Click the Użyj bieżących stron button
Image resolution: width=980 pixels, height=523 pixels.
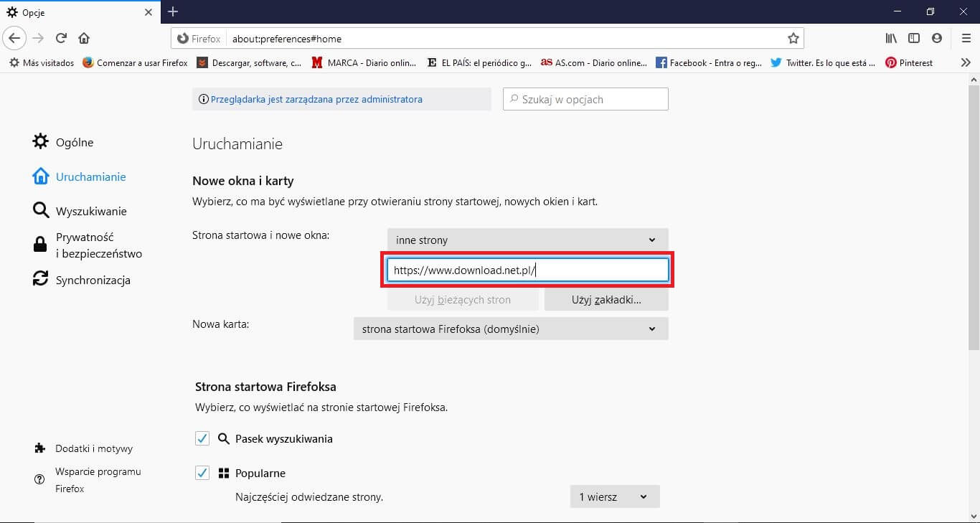click(x=463, y=300)
